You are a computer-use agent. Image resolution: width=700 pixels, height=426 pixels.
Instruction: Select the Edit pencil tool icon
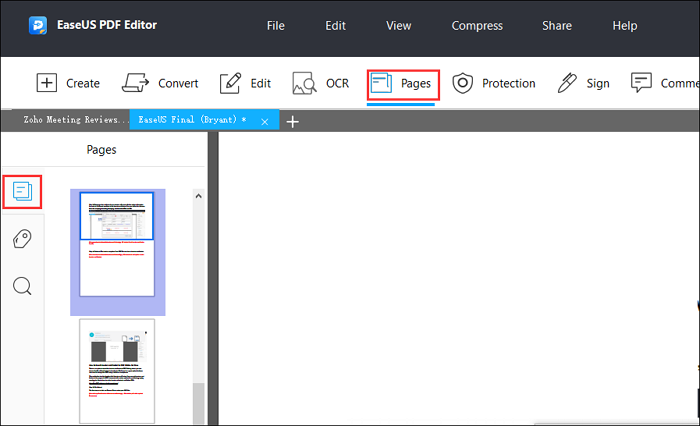pyautogui.click(x=230, y=83)
